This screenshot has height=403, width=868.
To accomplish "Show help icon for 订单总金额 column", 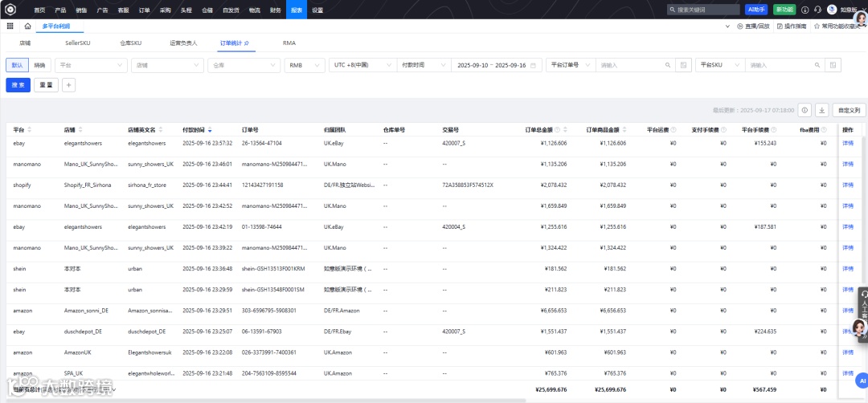I will tap(558, 130).
